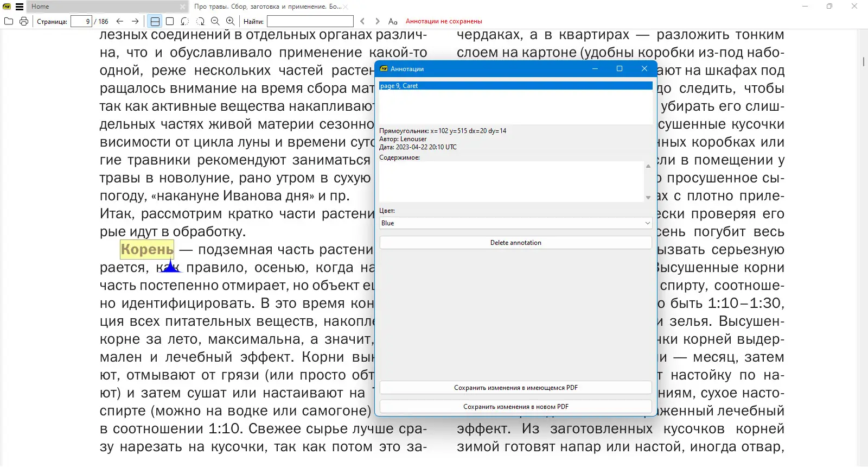Focus the Найти search field
The image size is (868, 467).
point(310,21)
